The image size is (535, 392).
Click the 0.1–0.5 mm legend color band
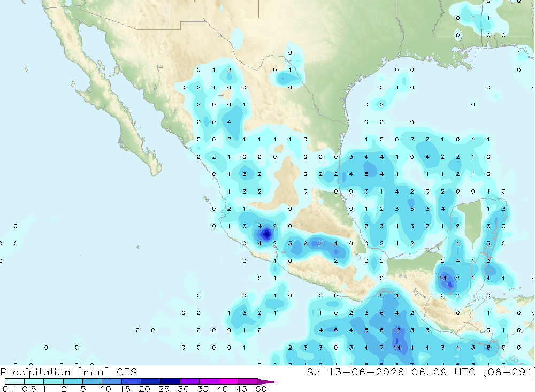pyautogui.click(x=14, y=381)
